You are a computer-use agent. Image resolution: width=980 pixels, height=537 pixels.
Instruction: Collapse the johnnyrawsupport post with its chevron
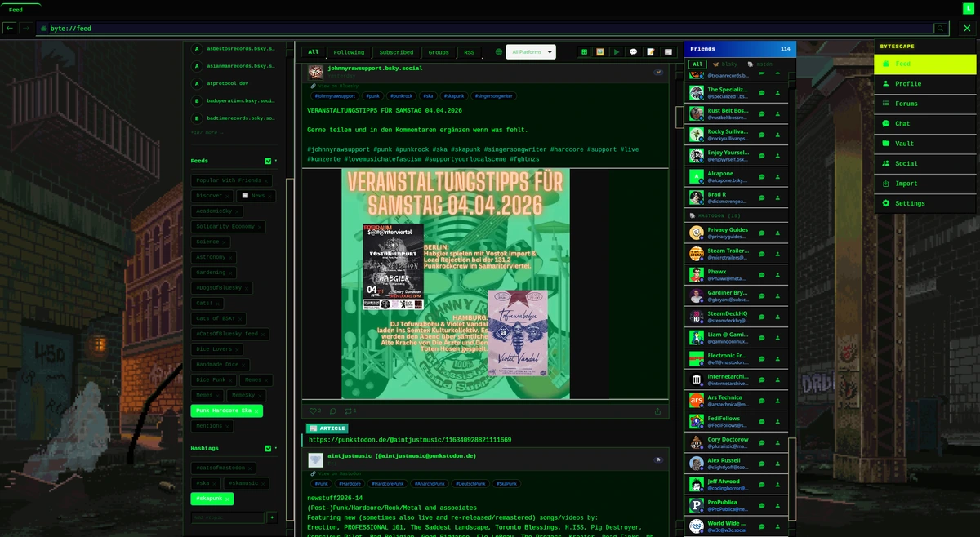coord(658,72)
